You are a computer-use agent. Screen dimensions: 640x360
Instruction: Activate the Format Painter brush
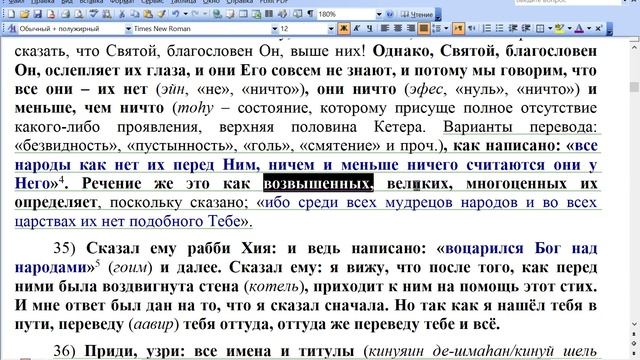coord(162,14)
